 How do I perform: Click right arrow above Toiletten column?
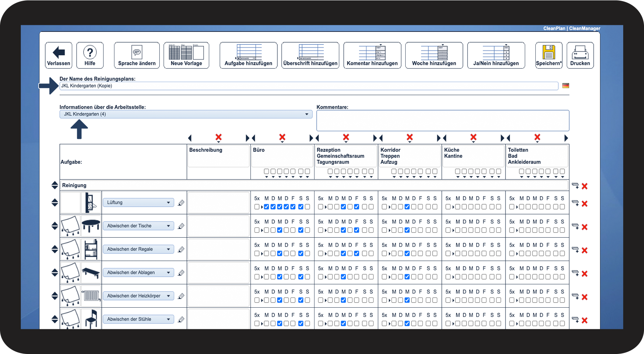coord(566,138)
